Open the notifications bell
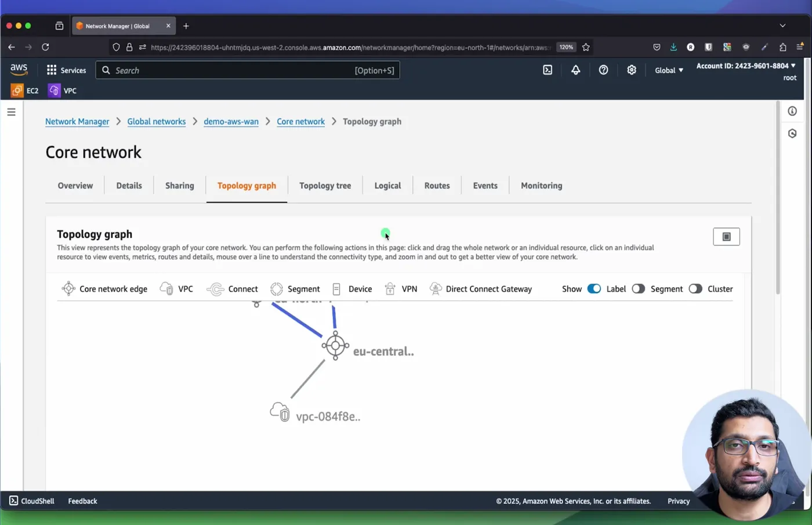 (575, 70)
